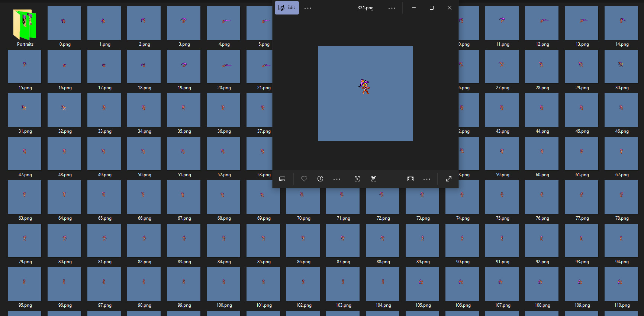Viewport: 644px width, 316px height.
Task: Select thumbnail 78.png
Action: coord(621,197)
